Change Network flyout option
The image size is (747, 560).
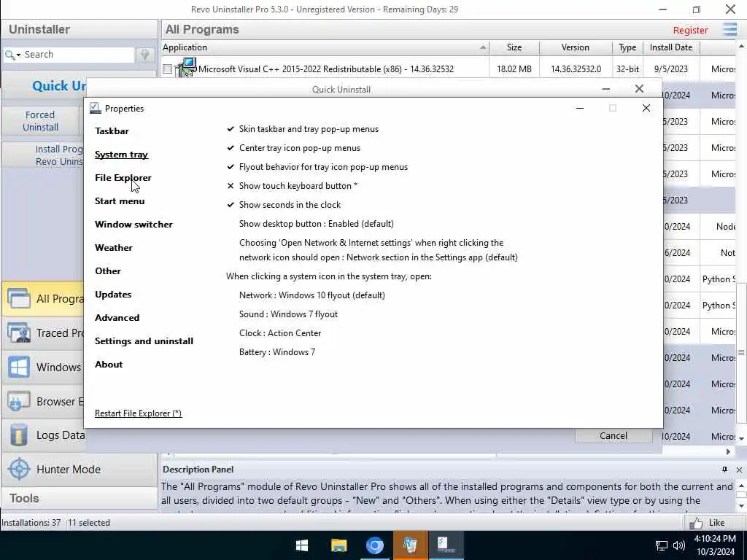click(x=312, y=295)
